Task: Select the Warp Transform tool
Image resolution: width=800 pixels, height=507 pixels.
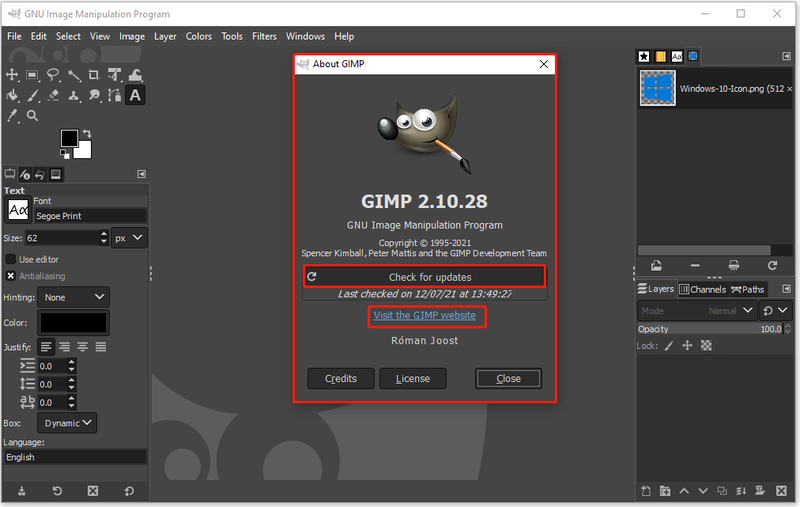Action: 135,75
